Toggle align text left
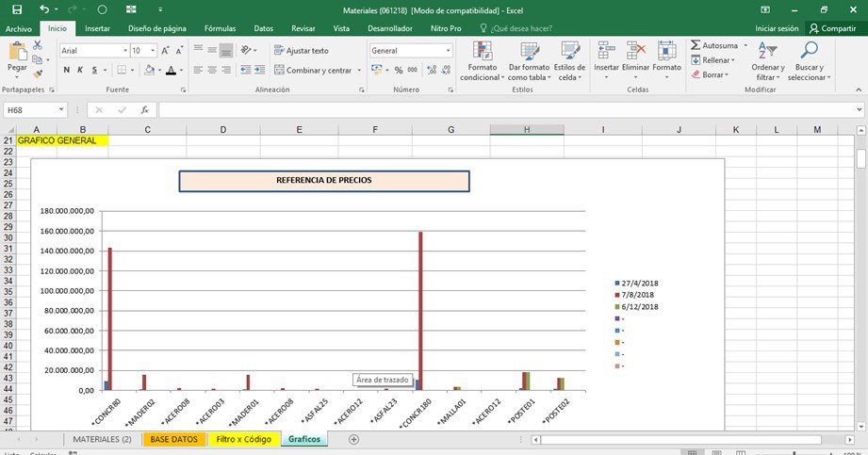The width and height of the screenshot is (868, 455). (x=198, y=70)
